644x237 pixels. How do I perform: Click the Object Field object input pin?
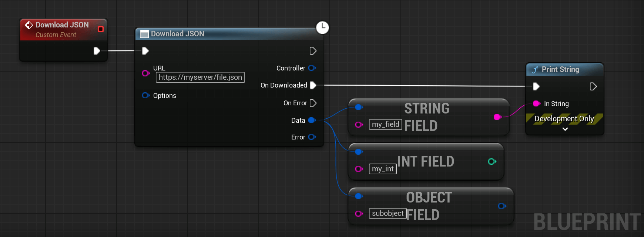[x=359, y=196]
